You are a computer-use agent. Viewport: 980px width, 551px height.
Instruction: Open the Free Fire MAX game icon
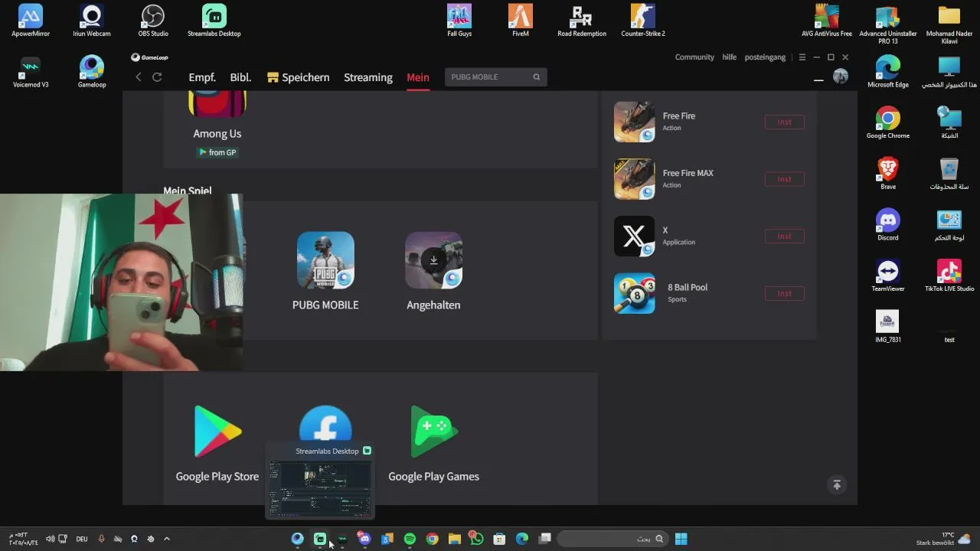634,179
